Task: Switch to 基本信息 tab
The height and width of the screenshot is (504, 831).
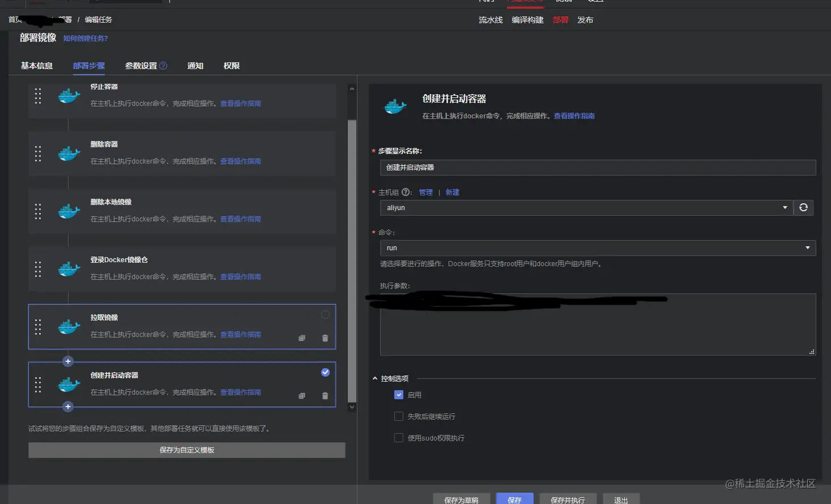Action: coord(37,66)
